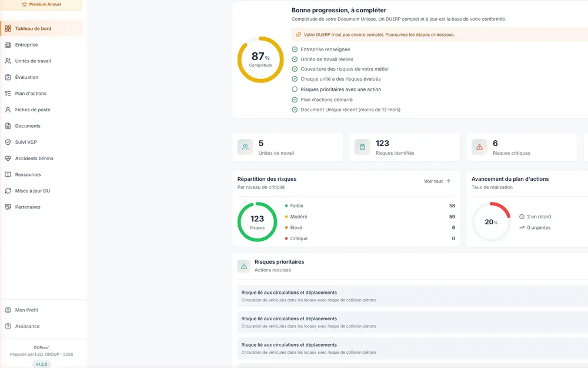Click the Risques critiques warning triangle icon
588x368 pixels.
click(479, 147)
